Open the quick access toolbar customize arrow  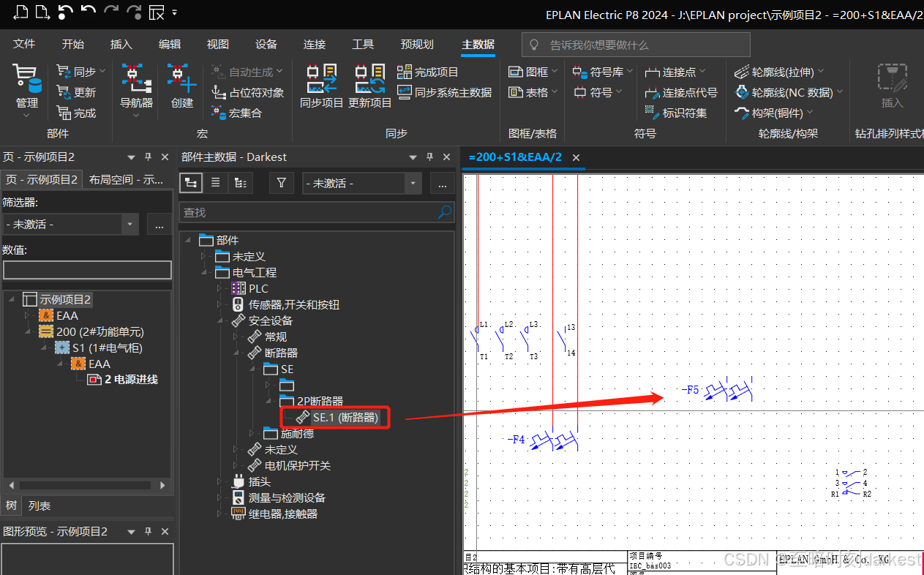174,12
